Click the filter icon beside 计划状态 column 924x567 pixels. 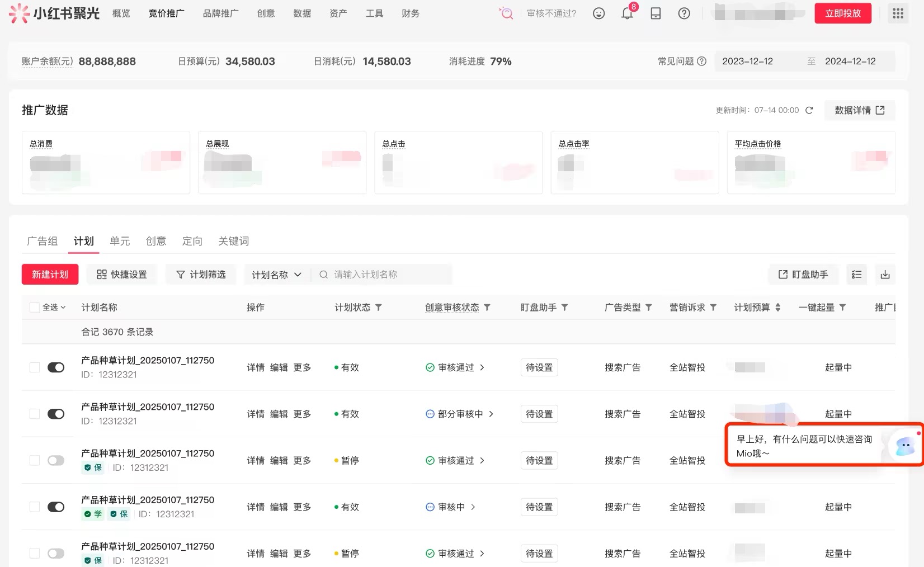(379, 308)
